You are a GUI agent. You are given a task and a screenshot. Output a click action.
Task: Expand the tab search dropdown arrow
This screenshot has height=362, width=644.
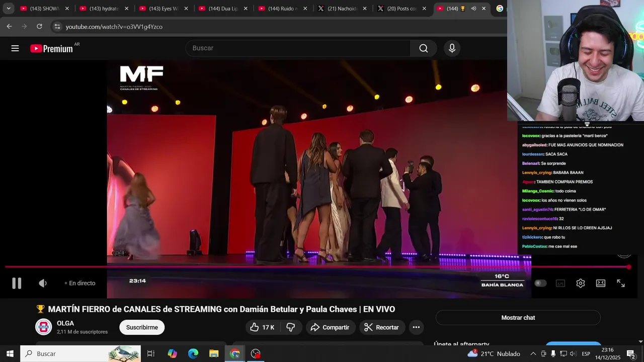click(x=9, y=9)
